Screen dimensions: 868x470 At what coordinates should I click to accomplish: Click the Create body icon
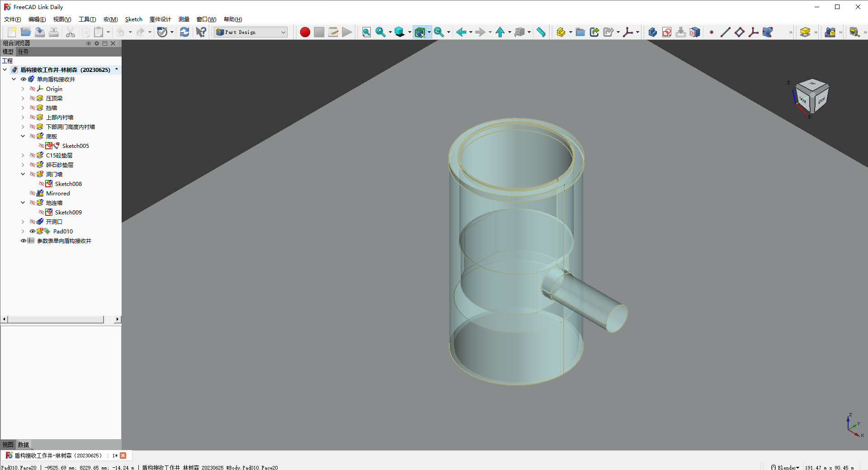pyautogui.click(x=652, y=32)
